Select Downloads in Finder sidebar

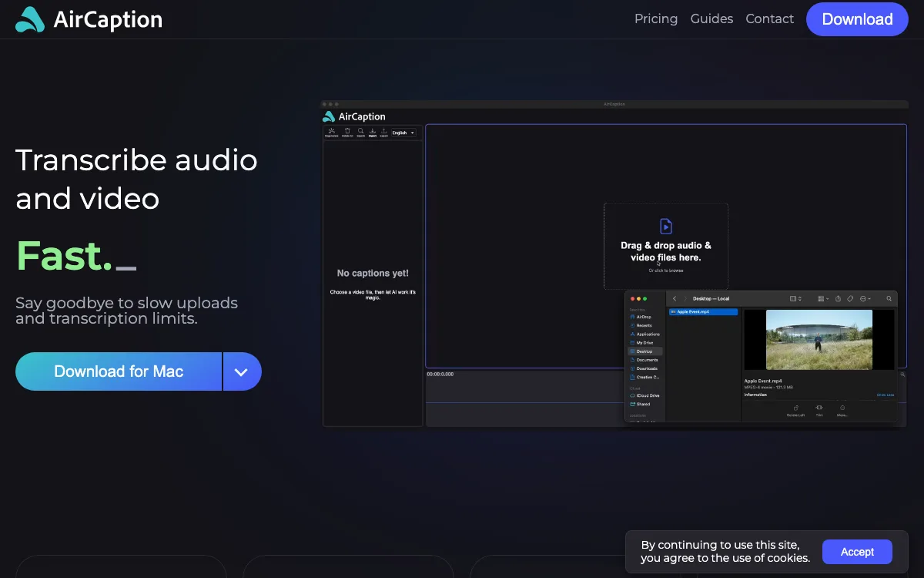(644, 368)
